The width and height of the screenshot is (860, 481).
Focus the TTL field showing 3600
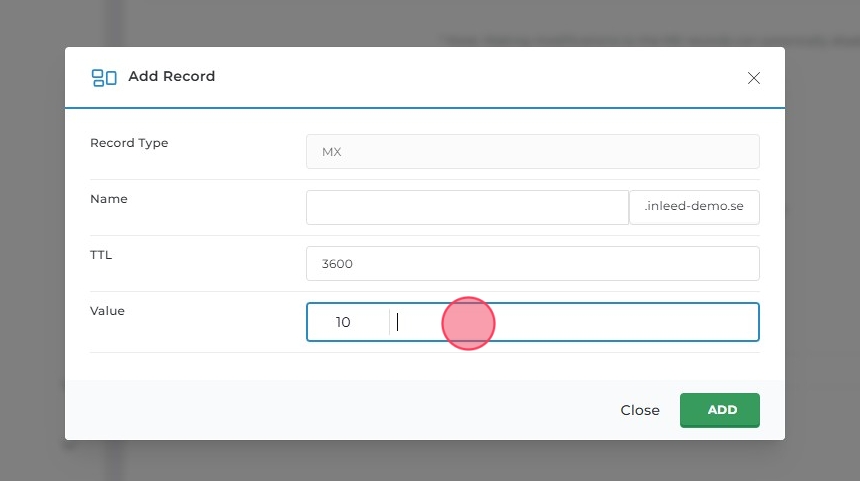pos(532,264)
